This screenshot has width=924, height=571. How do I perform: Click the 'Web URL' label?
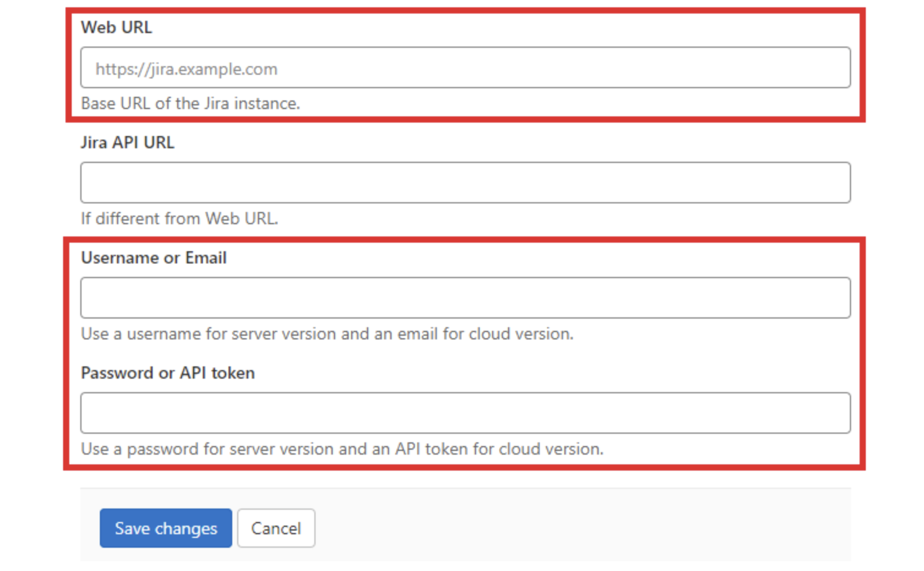point(116,28)
